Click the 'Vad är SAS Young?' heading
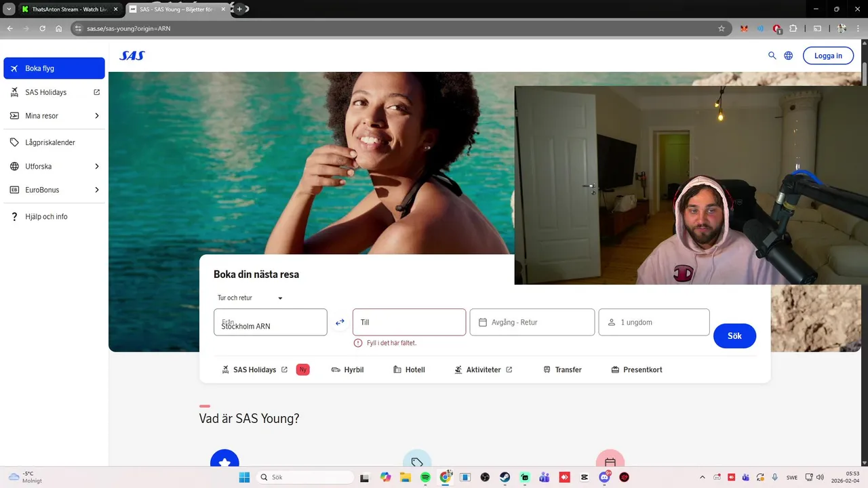Screen dimensions: 868x488 coord(249,418)
